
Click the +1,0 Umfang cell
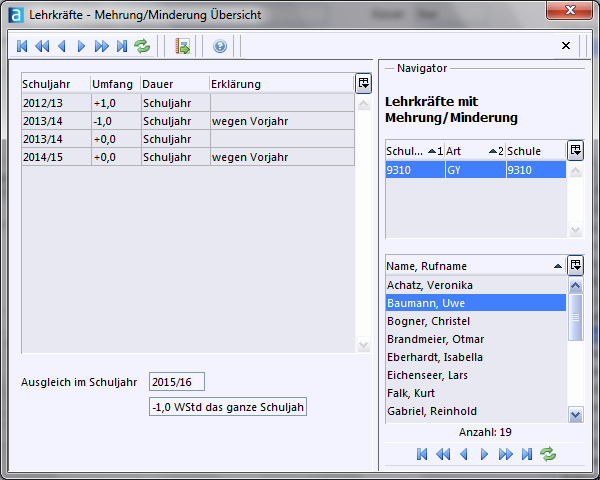click(116, 103)
